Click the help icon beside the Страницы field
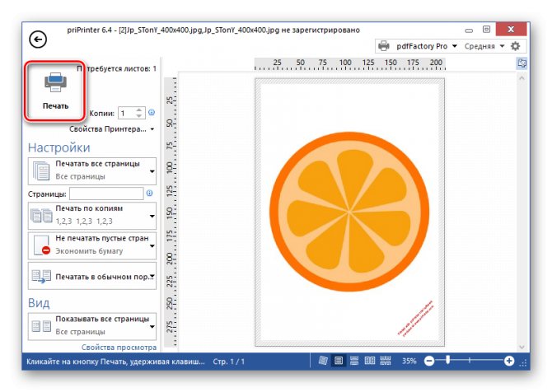Screen dimensions: 552x392 149,194
